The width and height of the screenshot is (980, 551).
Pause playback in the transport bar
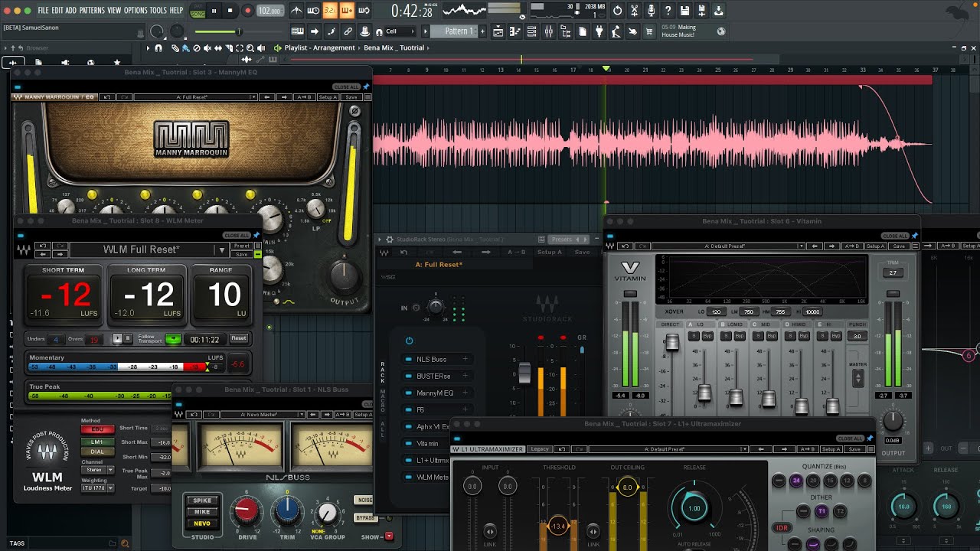tap(214, 11)
